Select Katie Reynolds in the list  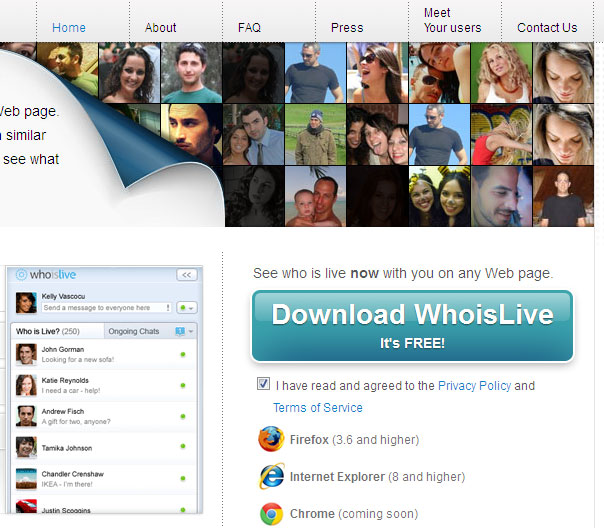point(104,386)
